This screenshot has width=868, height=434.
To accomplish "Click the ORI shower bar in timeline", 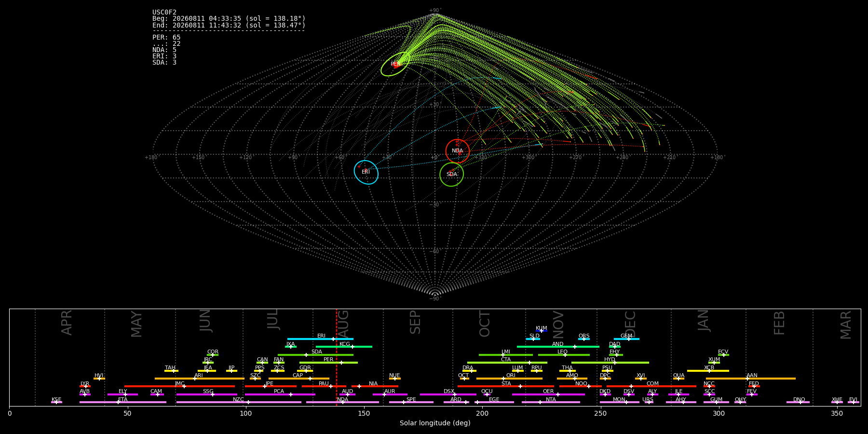I will (509, 379).
